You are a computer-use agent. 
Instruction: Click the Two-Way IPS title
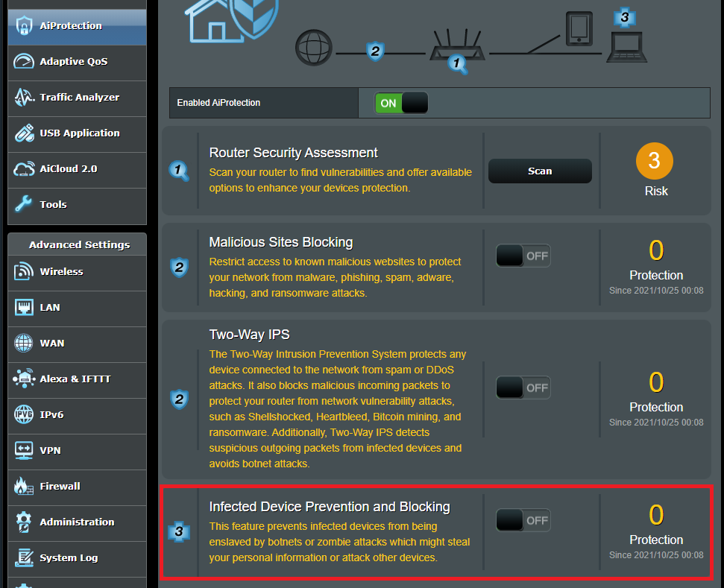249,335
